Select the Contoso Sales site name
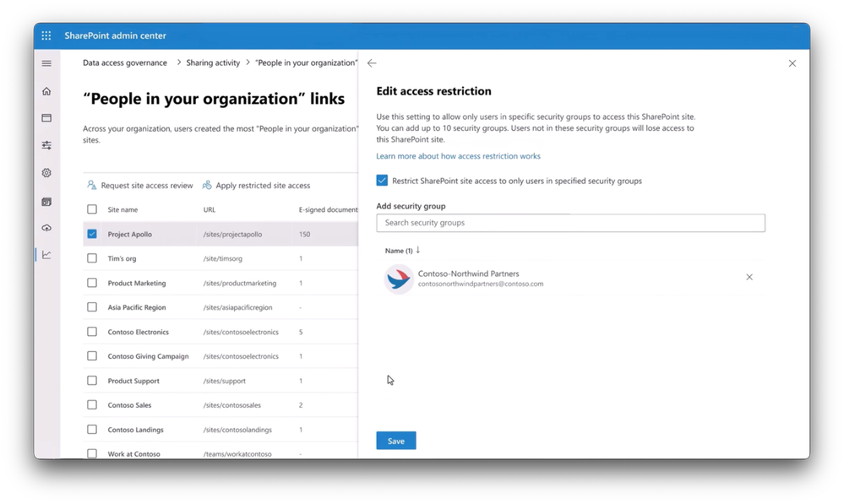 pos(129,405)
